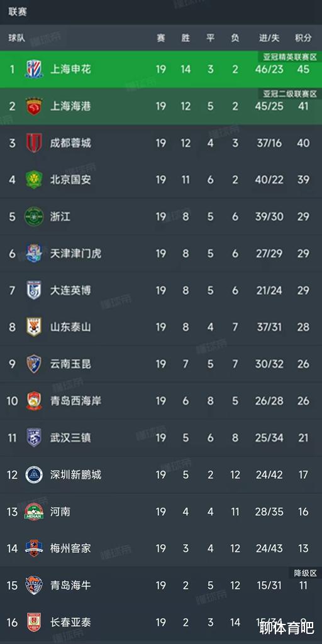
Task: Click the 上海海港 red club logo
Action: tap(34, 106)
